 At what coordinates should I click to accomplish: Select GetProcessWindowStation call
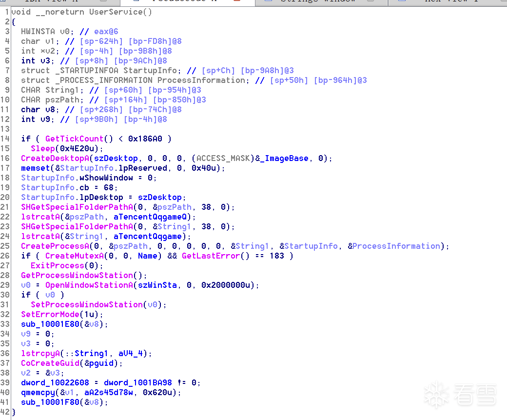click(77, 275)
